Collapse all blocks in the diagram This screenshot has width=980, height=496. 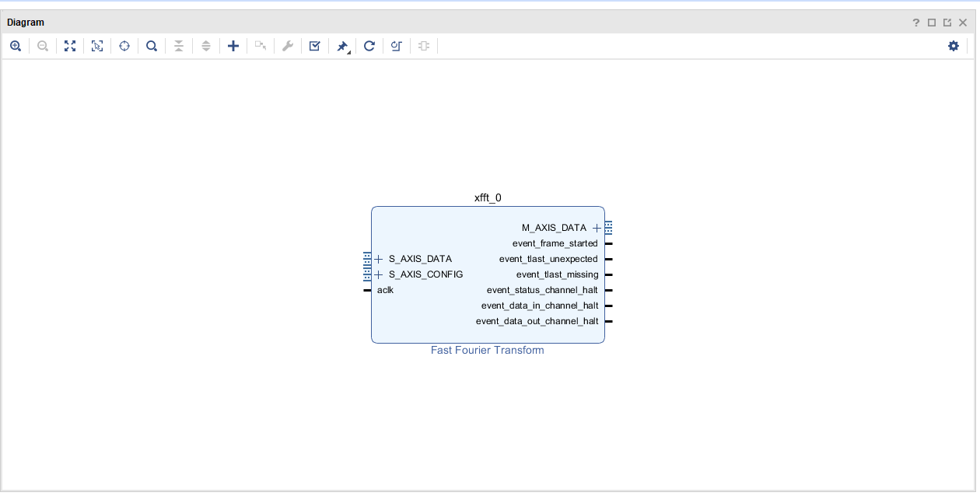click(x=179, y=46)
